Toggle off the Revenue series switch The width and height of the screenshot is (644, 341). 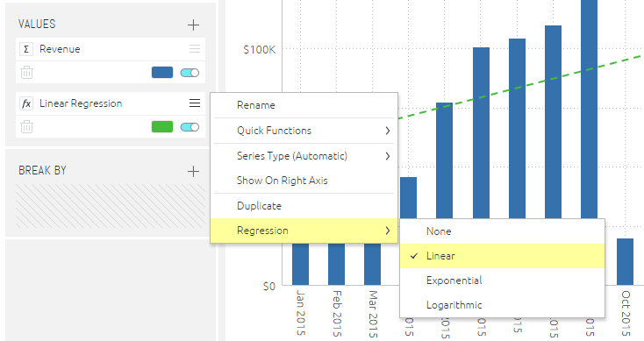coord(190,73)
